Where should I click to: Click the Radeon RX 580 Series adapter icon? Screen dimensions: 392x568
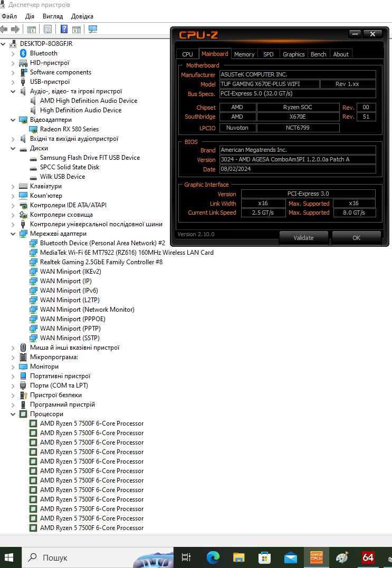33,129
